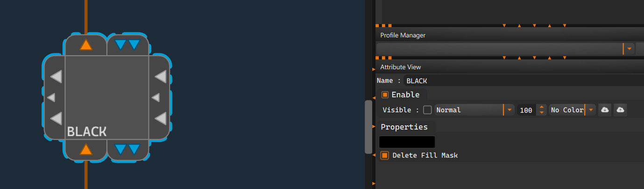Click the upper-right gray arrow on BLACK node
This screenshot has height=189, width=644.
click(x=160, y=76)
